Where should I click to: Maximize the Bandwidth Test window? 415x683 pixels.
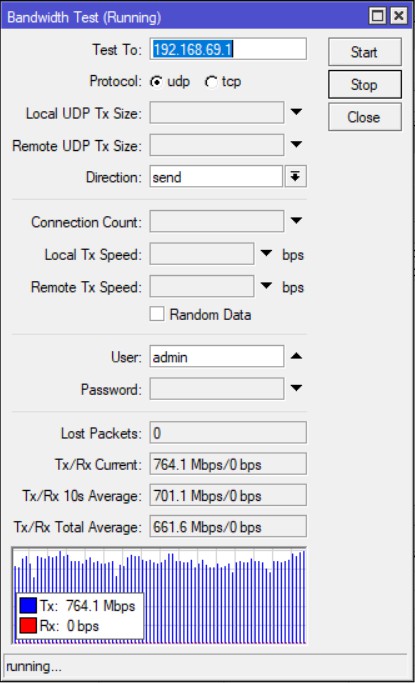[378, 16]
